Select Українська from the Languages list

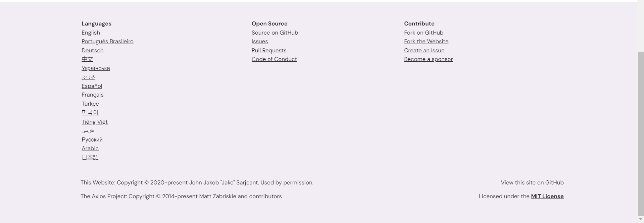tap(96, 68)
